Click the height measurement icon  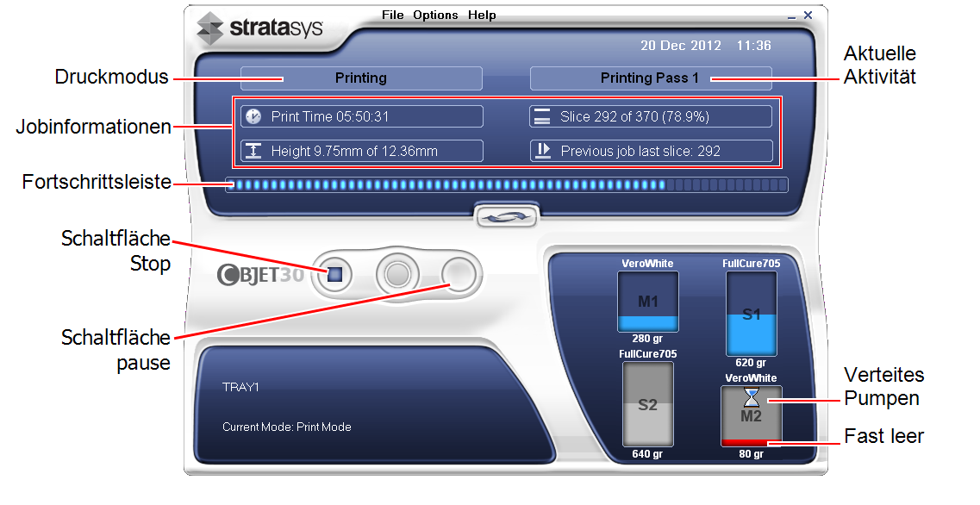[x=253, y=151]
